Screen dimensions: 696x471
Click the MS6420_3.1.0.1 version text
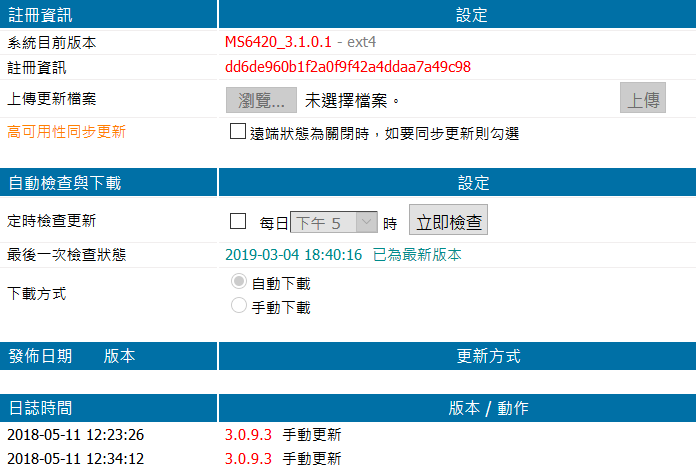[278, 42]
